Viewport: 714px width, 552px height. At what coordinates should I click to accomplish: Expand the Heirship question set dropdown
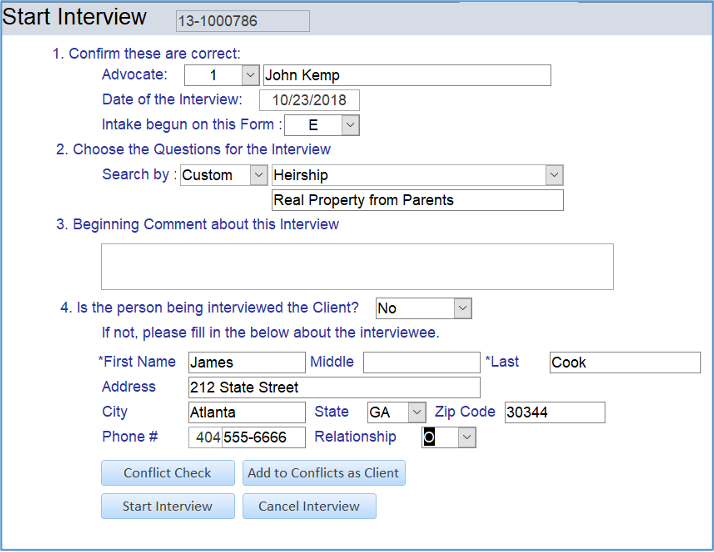click(554, 175)
